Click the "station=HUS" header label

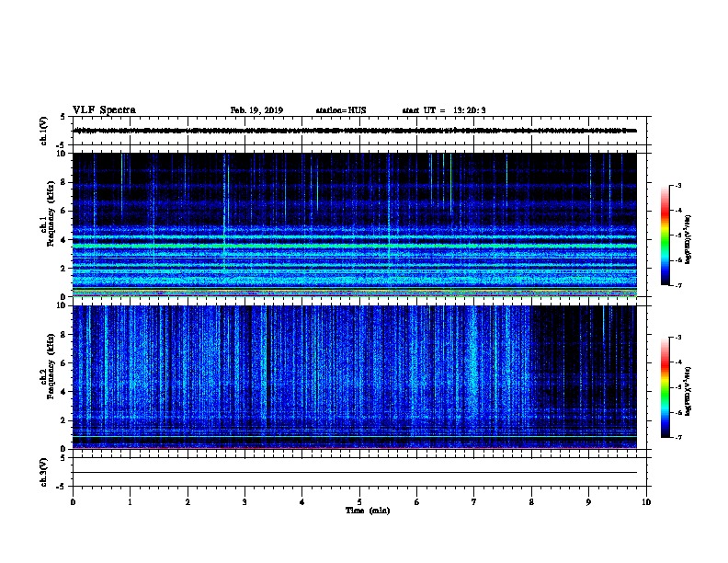tap(341, 110)
